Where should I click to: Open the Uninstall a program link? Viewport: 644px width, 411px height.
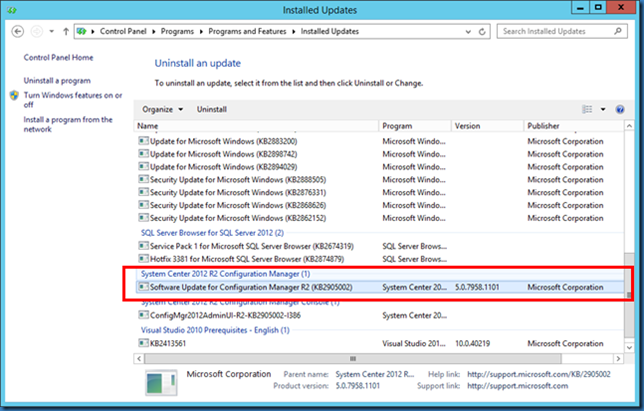point(57,80)
